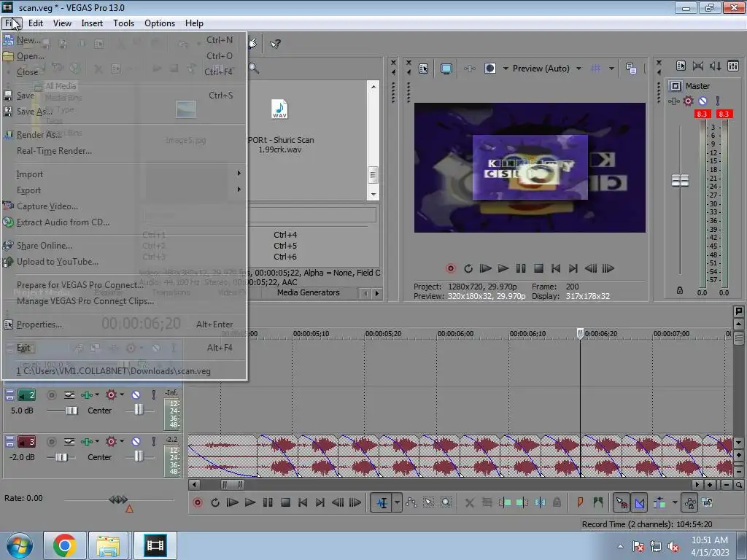This screenshot has width=747, height=560.
Task: Choose Upload to YouTube entry
Action: point(124,262)
